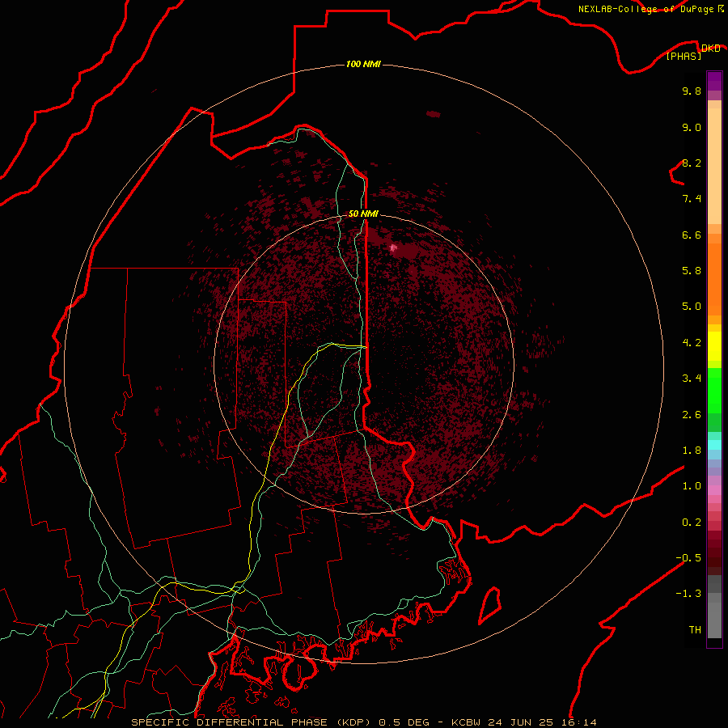Image resolution: width=728 pixels, height=728 pixels.
Task: Click the cyan color bar segment
Action: (x=714, y=445)
